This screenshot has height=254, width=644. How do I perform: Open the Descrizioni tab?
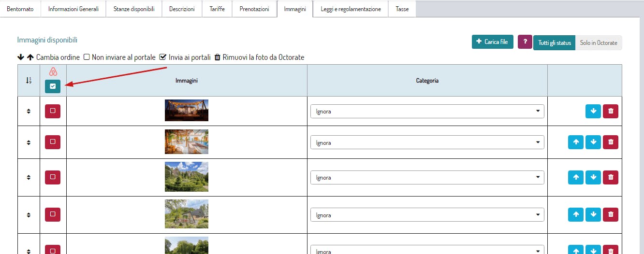point(182,9)
